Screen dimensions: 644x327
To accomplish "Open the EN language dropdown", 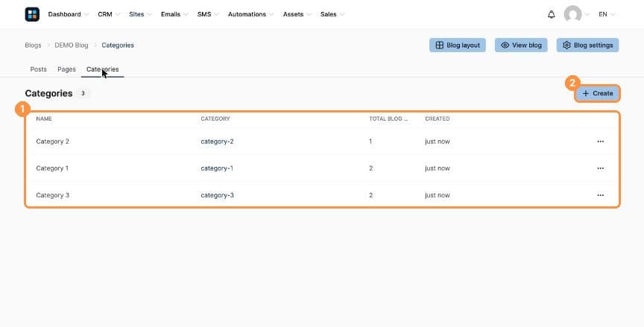I will [x=607, y=14].
